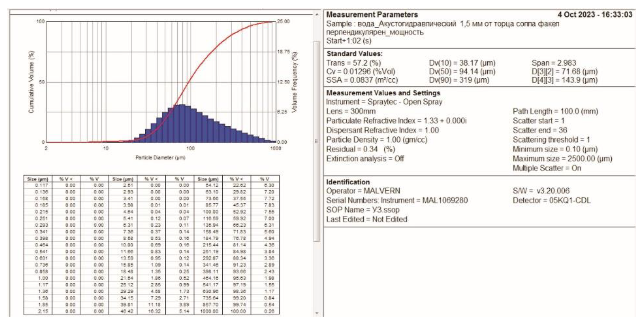Click the tallest blue histogram bar
Screen dimensions: 644x326
182,123
